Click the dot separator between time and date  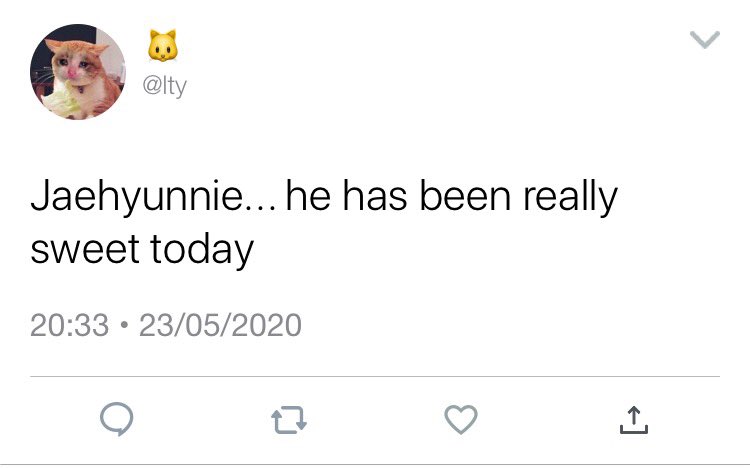point(124,325)
